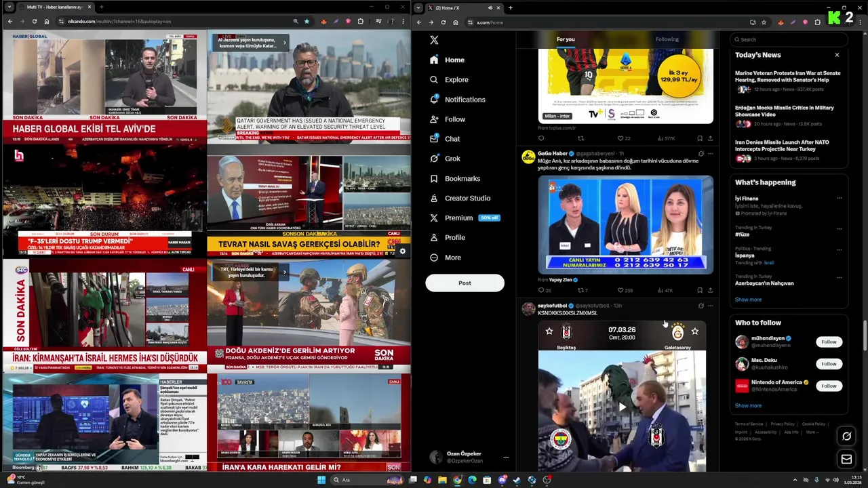Focus the X Search field

pyautogui.click(x=789, y=39)
